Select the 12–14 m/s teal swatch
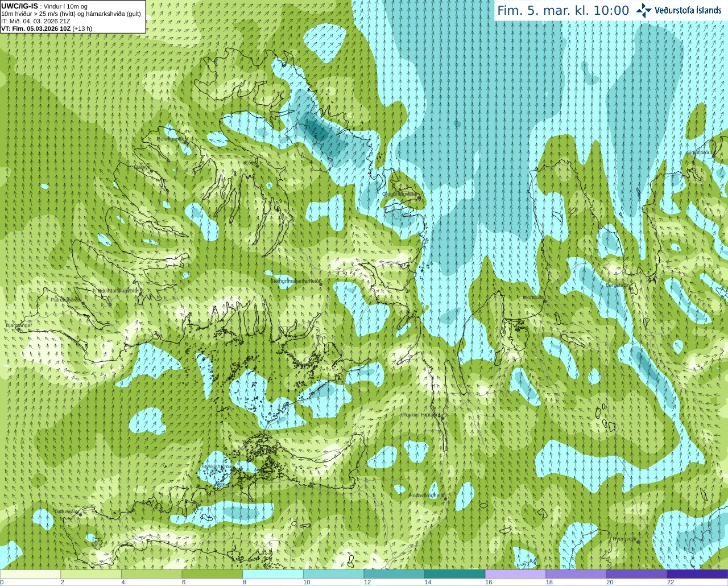The width and height of the screenshot is (728, 586). pyautogui.click(x=394, y=574)
